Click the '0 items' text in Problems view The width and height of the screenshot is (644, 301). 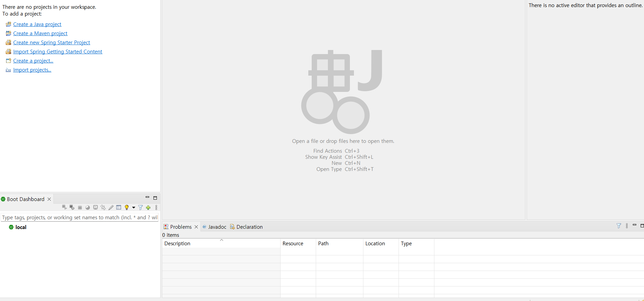click(171, 235)
